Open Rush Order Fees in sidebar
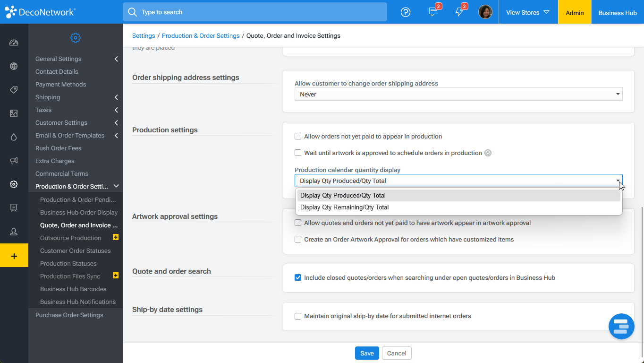This screenshot has width=644, height=363. click(x=59, y=148)
